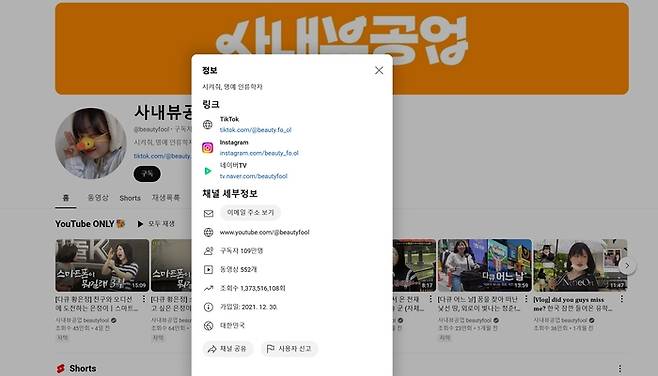The image size is (658, 376).
Task: Click 모두 재생 play all button
Action: coord(156,224)
